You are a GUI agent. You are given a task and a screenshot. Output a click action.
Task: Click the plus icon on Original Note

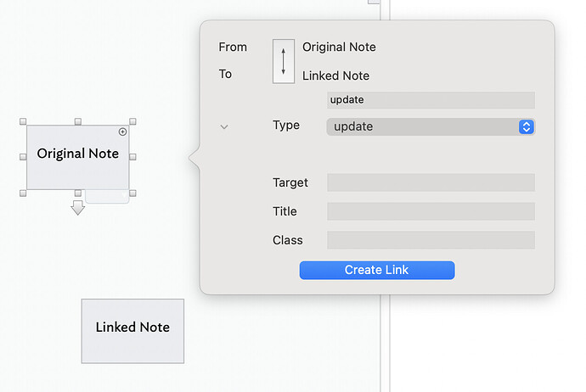(122, 132)
